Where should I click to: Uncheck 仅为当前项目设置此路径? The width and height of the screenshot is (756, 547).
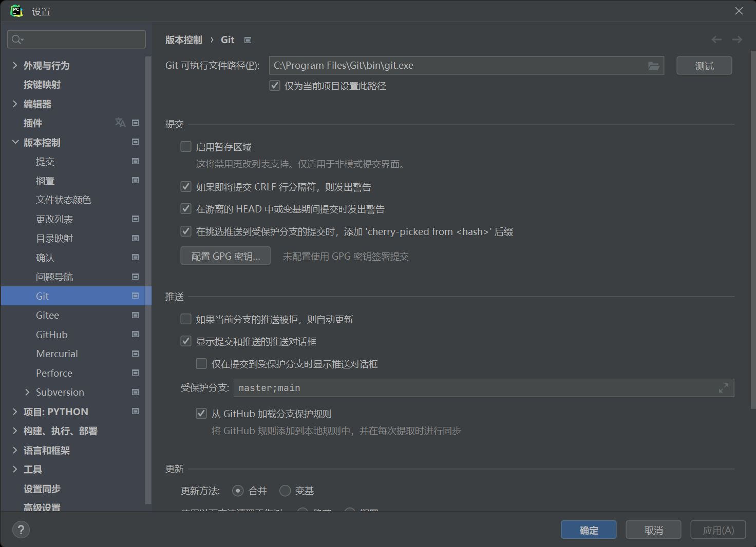pyautogui.click(x=274, y=85)
